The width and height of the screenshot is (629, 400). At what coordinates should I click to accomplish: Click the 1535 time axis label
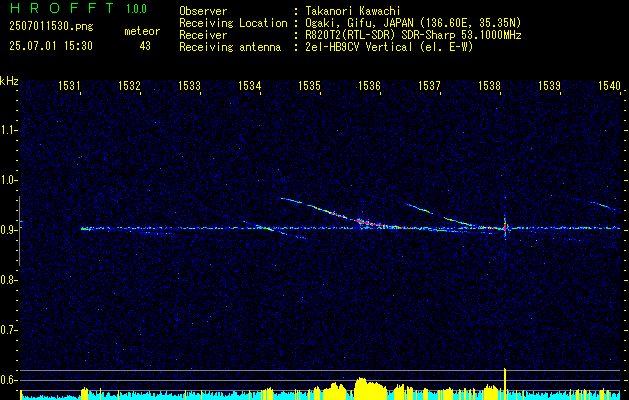click(310, 85)
